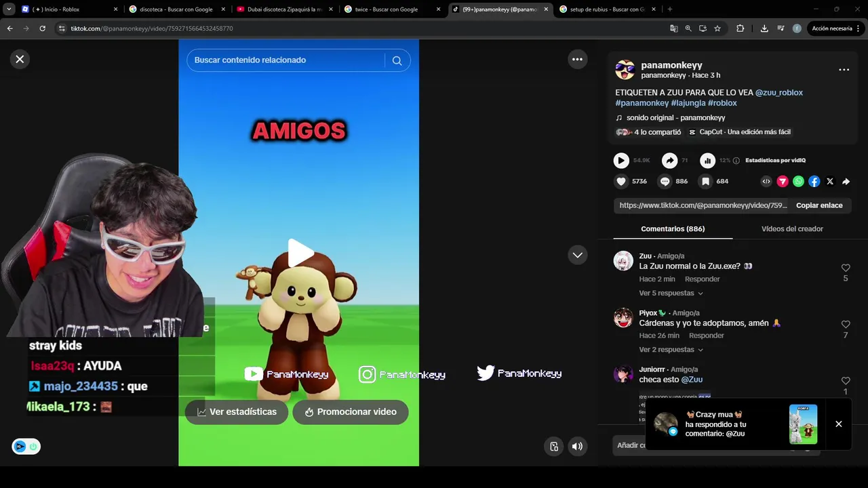Open the tab search dropdown
Image resolution: width=868 pixels, height=488 pixels.
coord(9,9)
